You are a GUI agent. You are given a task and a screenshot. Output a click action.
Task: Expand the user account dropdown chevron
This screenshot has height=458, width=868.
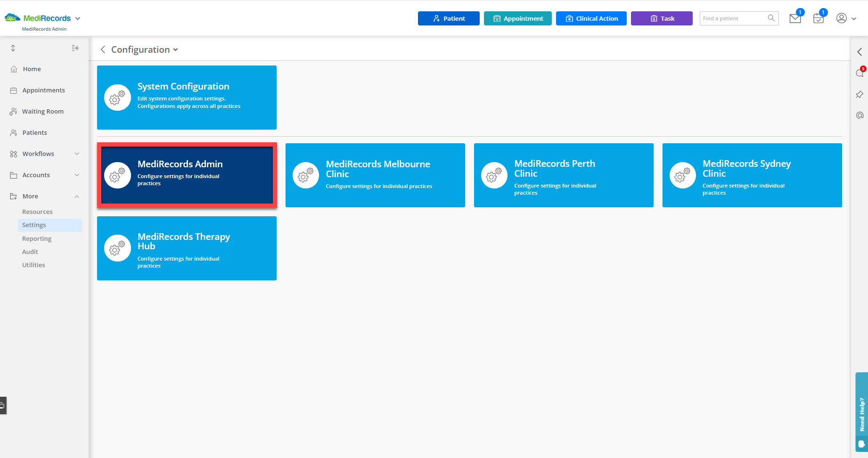click(854, 19)
